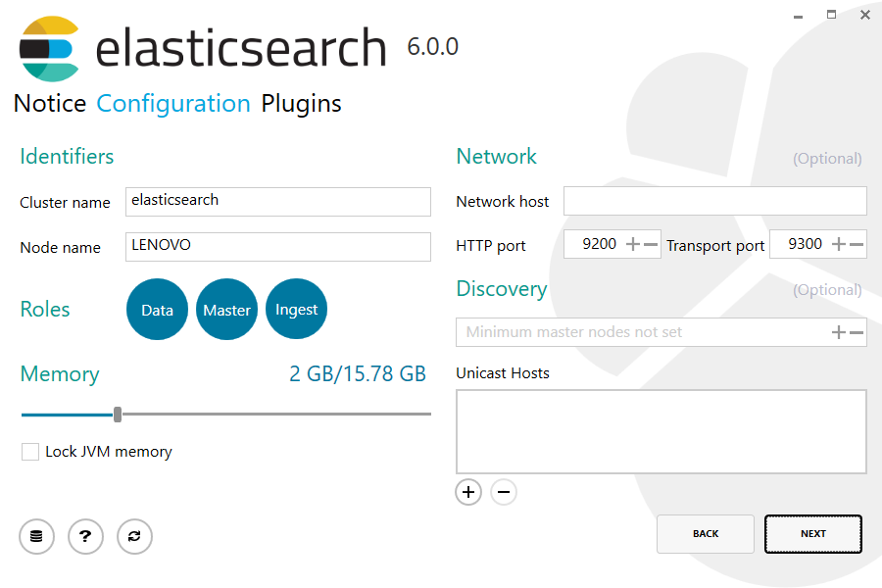Remove a unicast host with minus icon
Screen dimensions: 882x588
point(504,492)
